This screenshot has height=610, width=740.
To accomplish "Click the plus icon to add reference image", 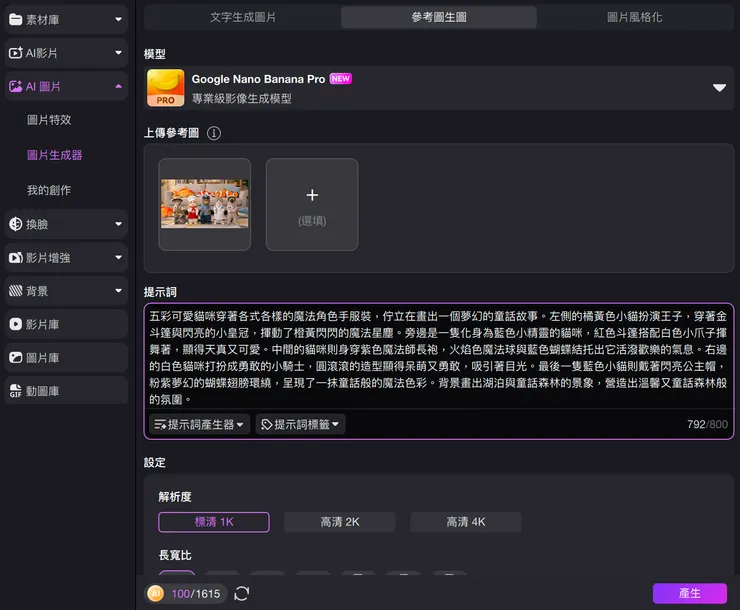I will [312, 195].
